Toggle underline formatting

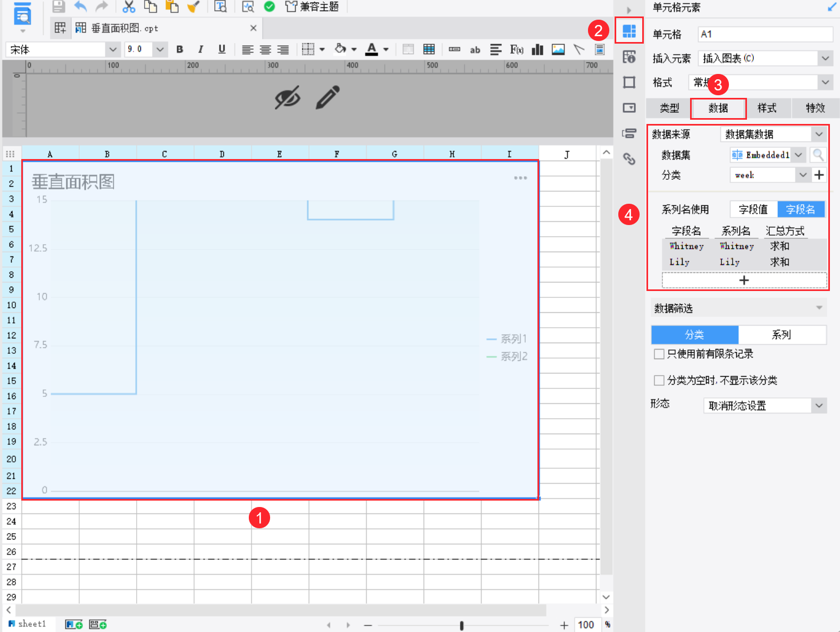(x=222, y=49)
